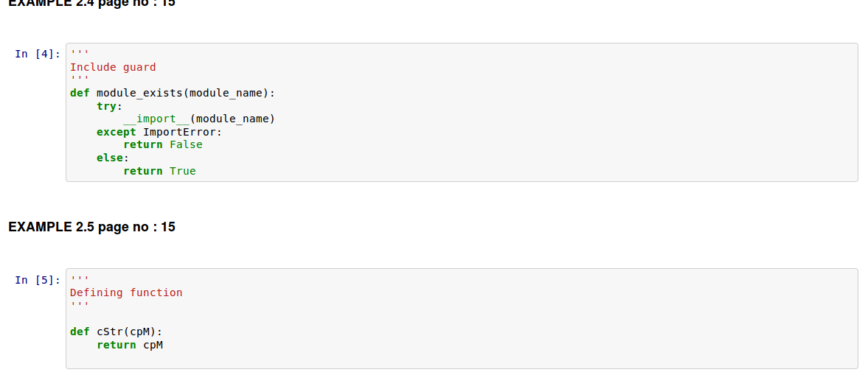The height and width of the screenshot is (375, 868).
Task: Click the 'return True' statement
Action: [159, 171]
